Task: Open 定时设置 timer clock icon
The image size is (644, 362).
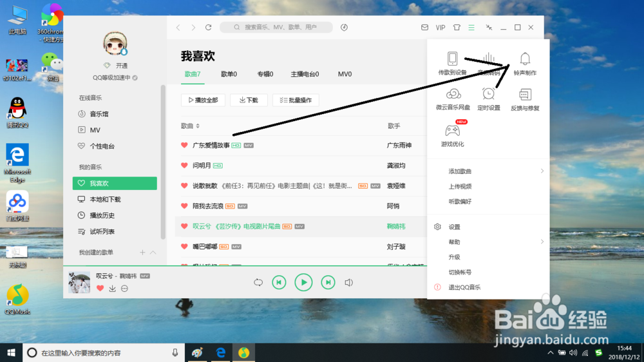Action: 488,94
